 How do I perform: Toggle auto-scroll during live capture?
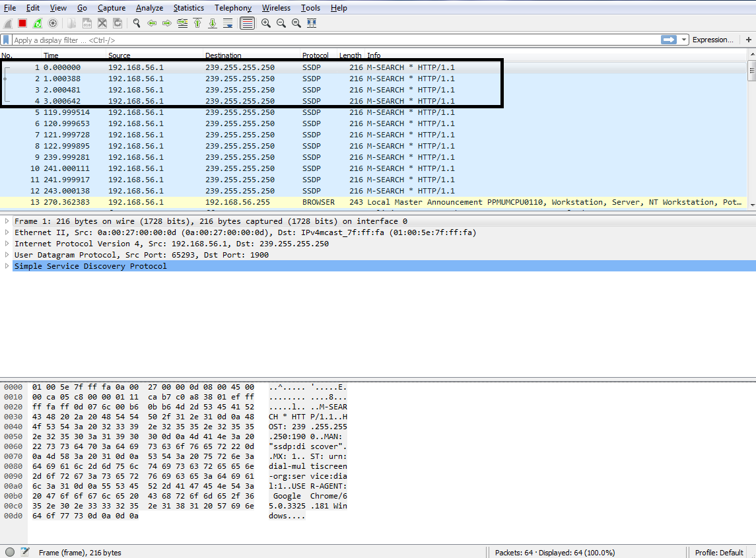[228, 23]
